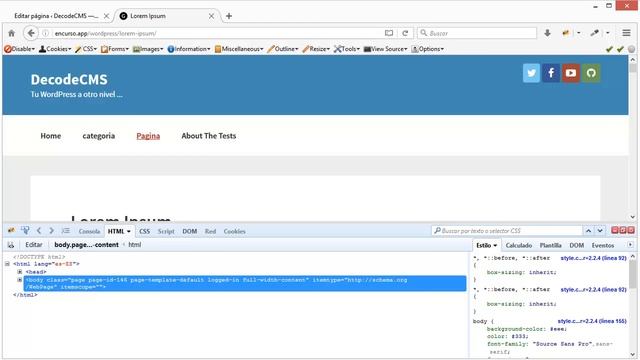
Task: Click the Firebug bug icon in panel
Action: click(x=11, y=231)
